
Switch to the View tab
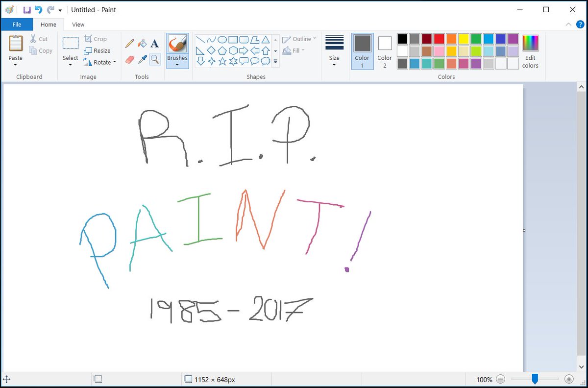78,24
